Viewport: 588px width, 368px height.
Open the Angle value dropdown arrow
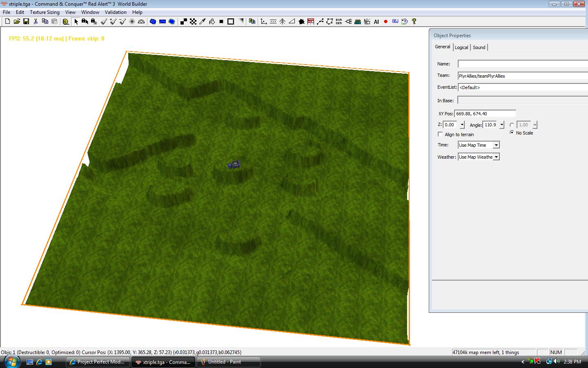click(x=501, y=125)
